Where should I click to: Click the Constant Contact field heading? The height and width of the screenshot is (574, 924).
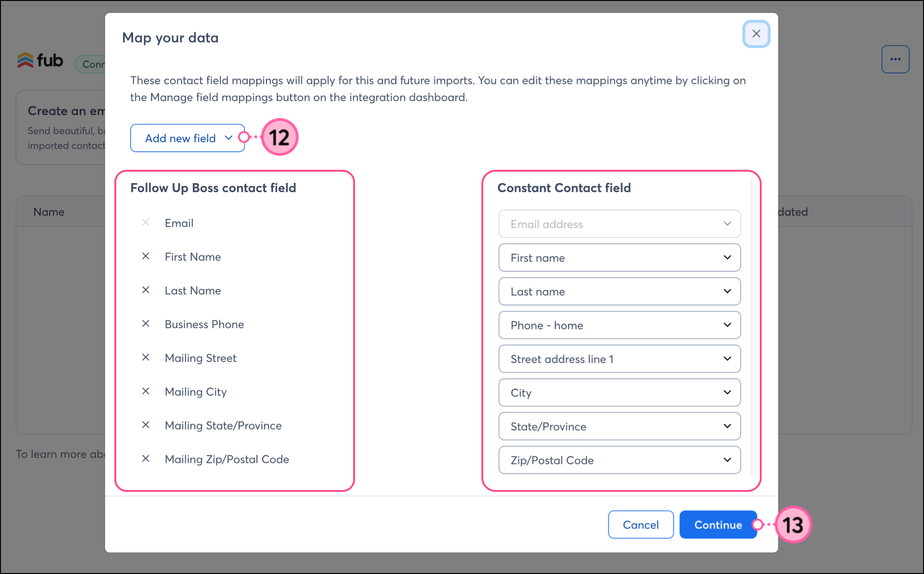tap(564, 188)
